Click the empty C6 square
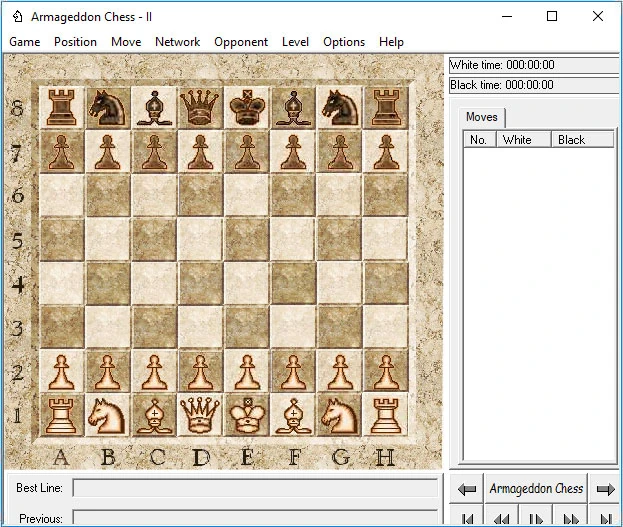 [155, 195]
